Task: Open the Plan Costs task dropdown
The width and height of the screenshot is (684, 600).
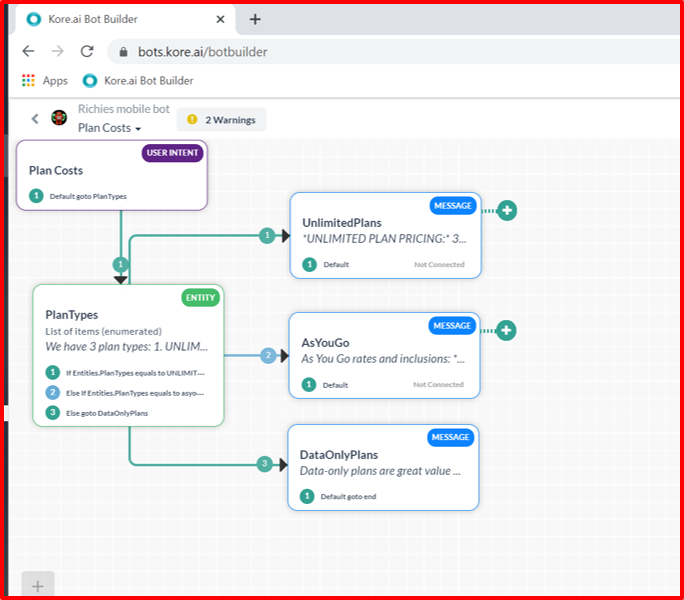Action: tap(109, 128)
